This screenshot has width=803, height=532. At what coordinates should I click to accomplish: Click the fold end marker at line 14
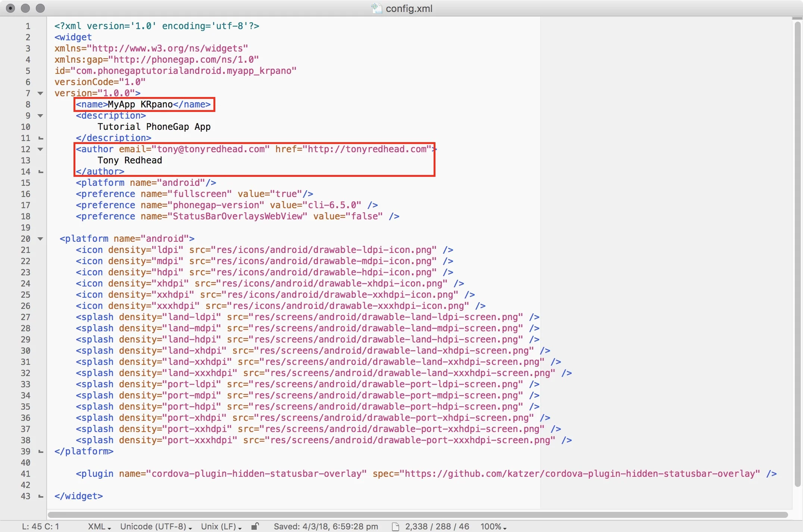click(x=41, y=172)
